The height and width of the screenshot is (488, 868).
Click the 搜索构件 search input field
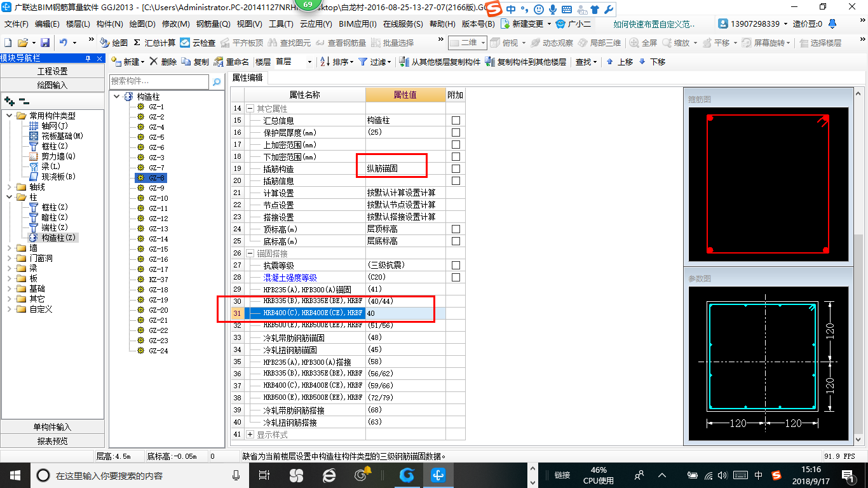(159, 81)
